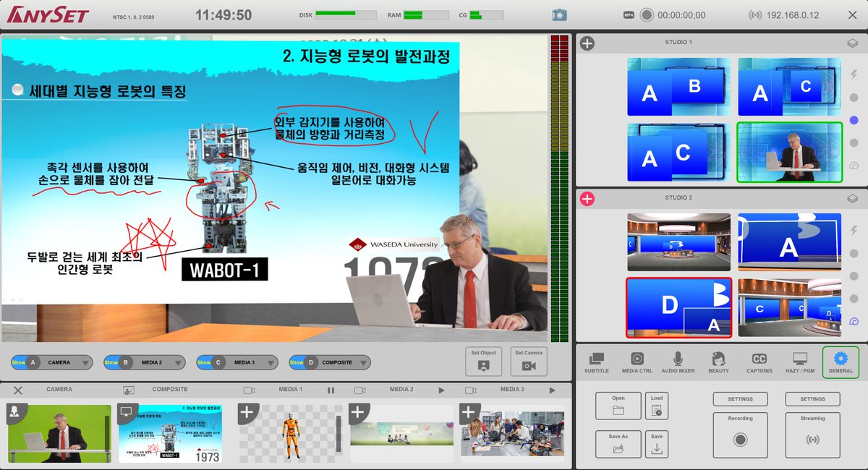Click the Set Camera button

point(529,361)
